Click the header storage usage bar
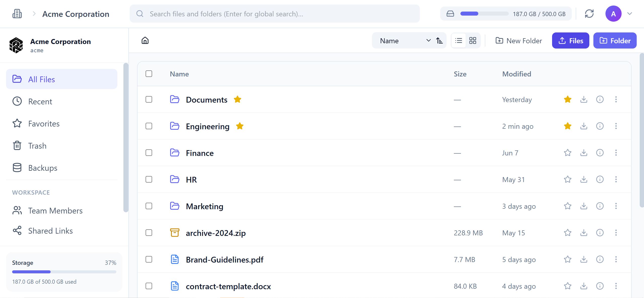644x298 pixels. tap(484, 14)
